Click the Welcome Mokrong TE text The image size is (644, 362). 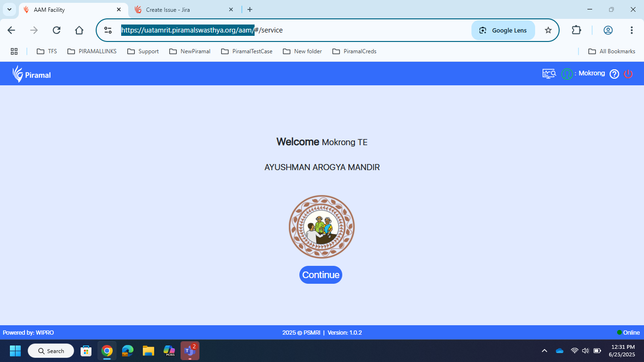(322, 142)
